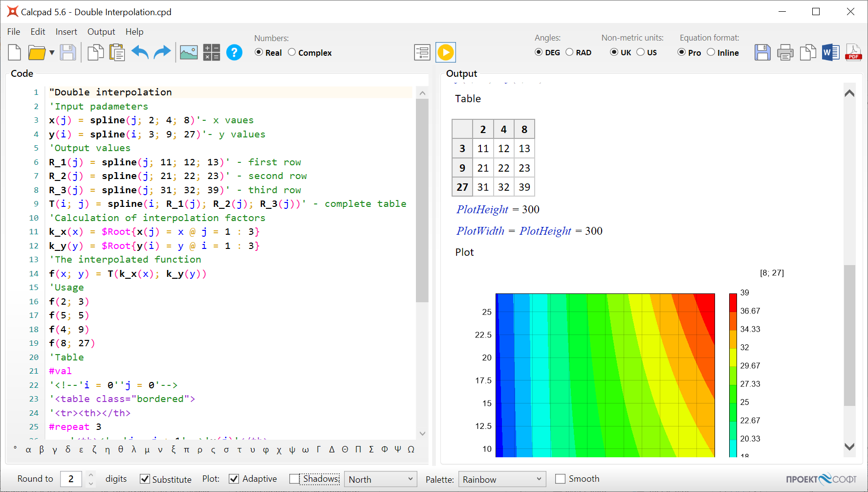Screen dimensions: 868x492
Task: Undo the last edit
Action: (x=140, y=52)
